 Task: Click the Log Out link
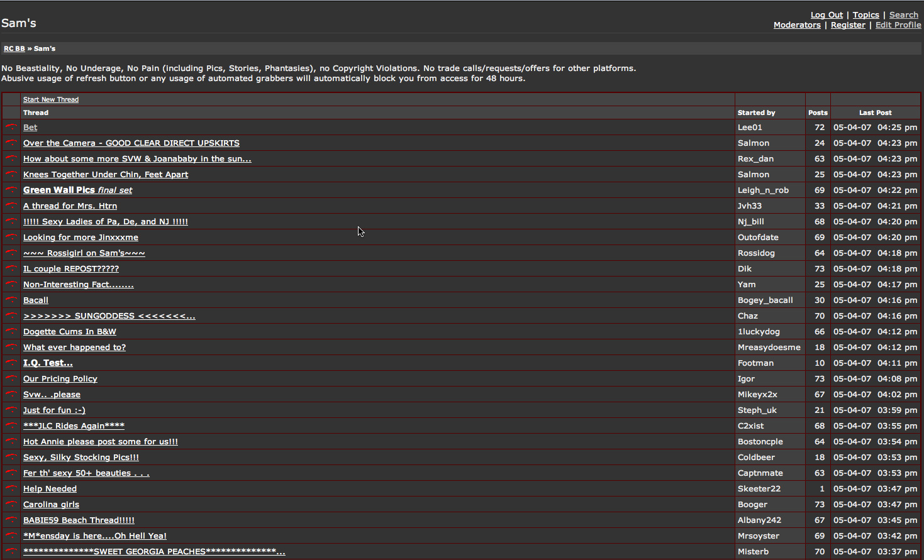pos(827,15)
